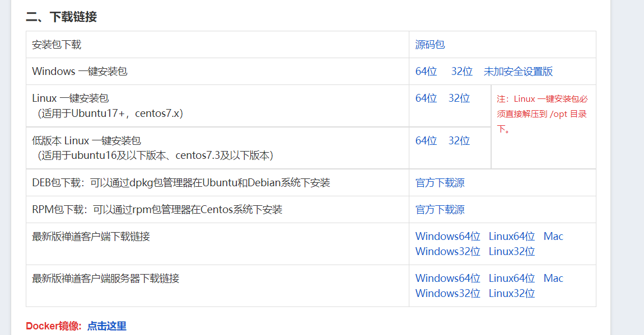Open the 源码包 source package link

pos(430,45)
